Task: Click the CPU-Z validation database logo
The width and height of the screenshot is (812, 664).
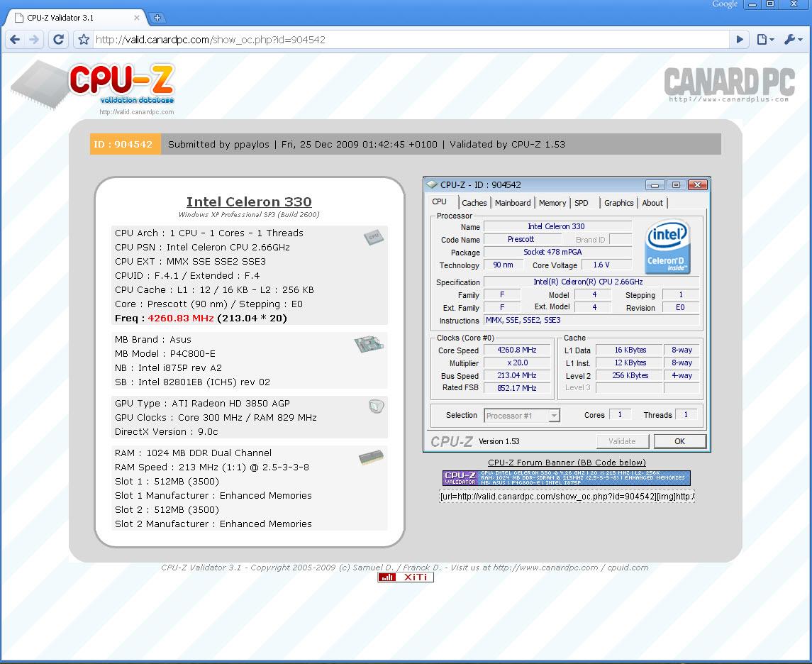Action: click(93, 87)
